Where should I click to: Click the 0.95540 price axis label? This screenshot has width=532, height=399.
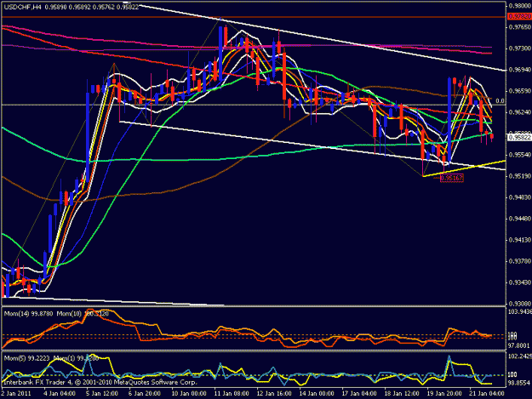pos(520,155)
